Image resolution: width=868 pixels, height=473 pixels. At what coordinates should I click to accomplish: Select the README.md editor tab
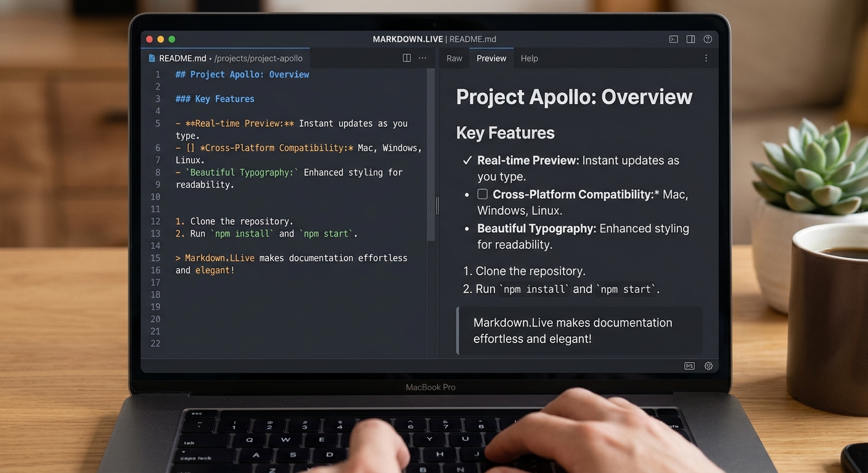pyautogui.click(x=226, y=58)
